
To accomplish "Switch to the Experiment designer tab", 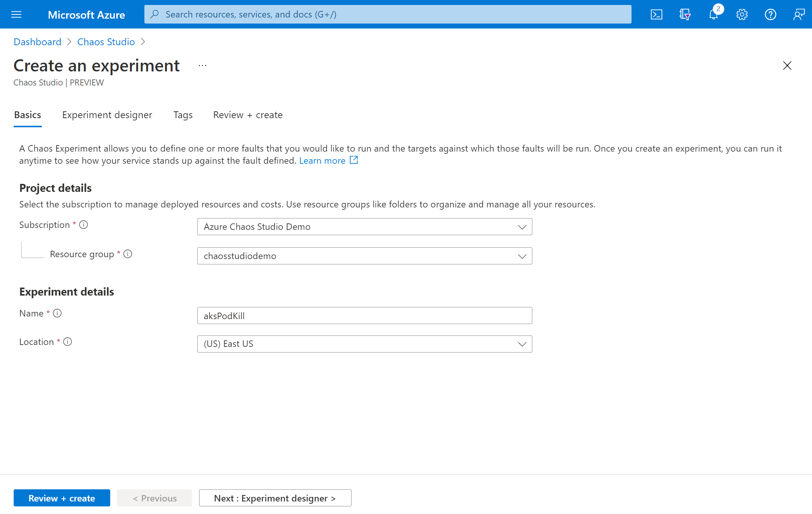I will 106,115.
